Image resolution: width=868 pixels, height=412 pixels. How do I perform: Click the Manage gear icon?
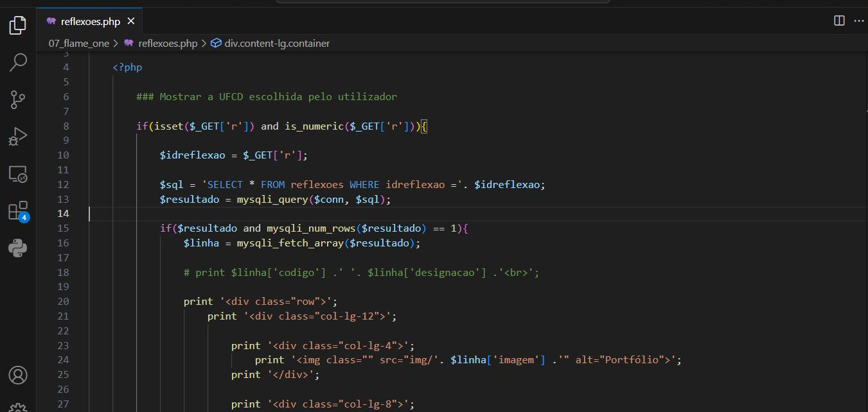18,407
